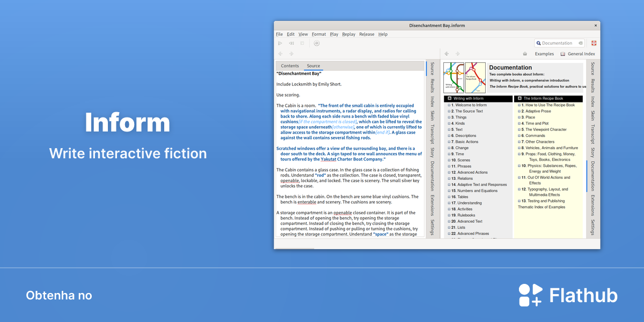Open the Format menu
The width and height of the screenshot is (644, 322).
tap(319, 34)
